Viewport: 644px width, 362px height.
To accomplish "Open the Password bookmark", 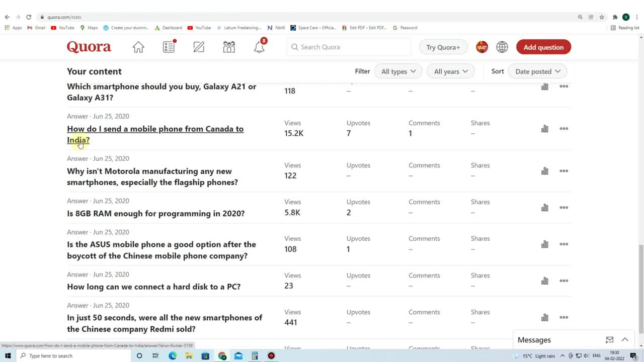I will click(x=405, y=28).
